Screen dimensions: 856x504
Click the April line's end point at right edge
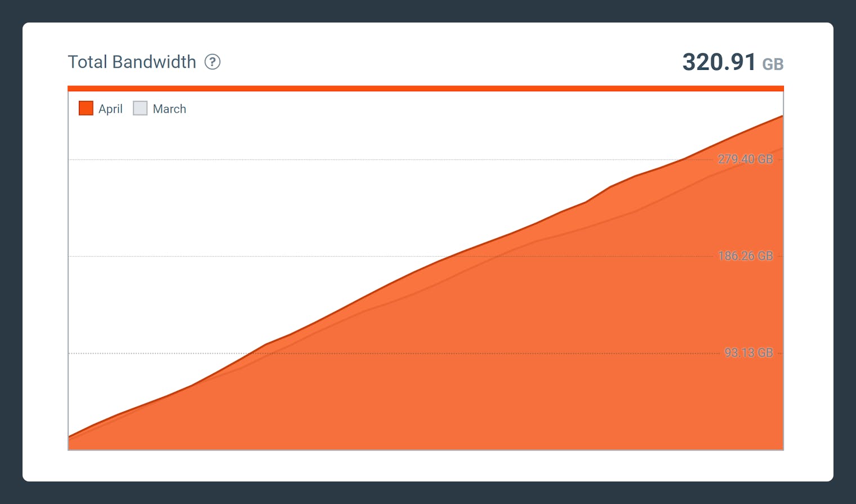782,116
